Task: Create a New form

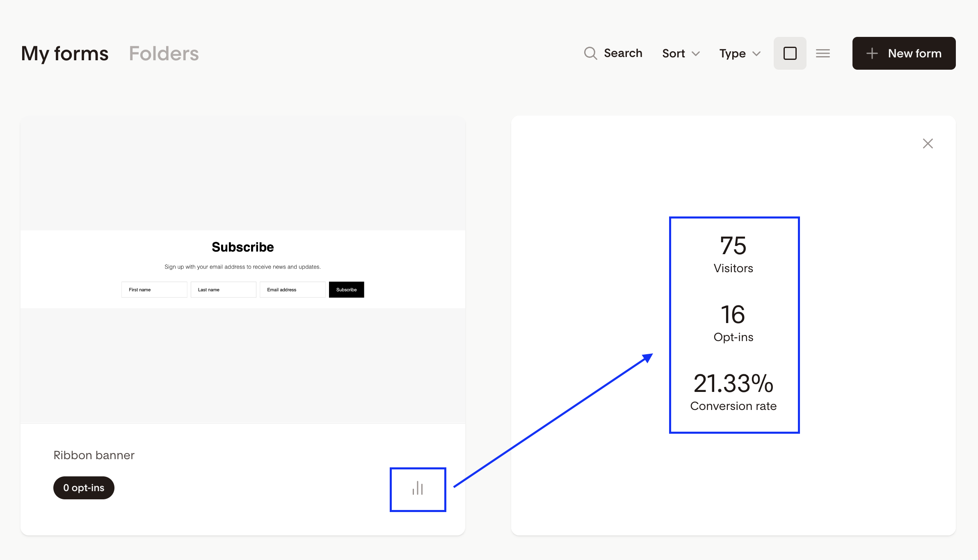Action: click(x=904, y=53)
